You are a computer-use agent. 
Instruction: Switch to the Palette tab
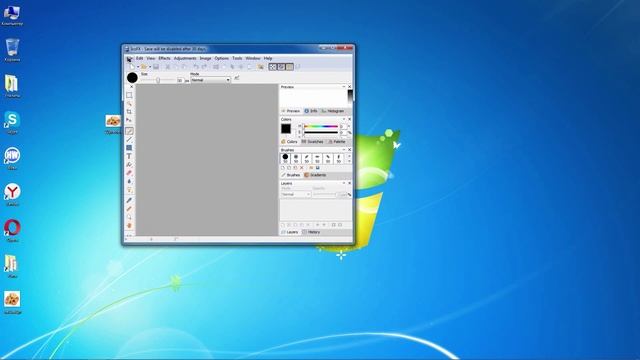click(x=337, y=142)
